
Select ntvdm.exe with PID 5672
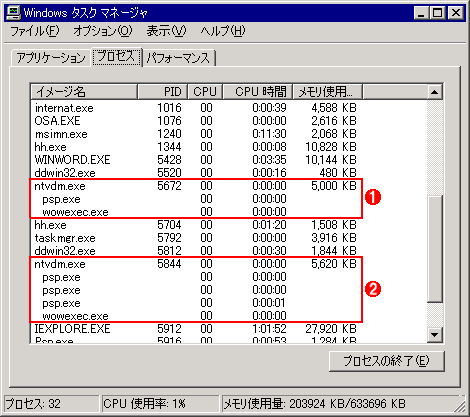(196, 186)
